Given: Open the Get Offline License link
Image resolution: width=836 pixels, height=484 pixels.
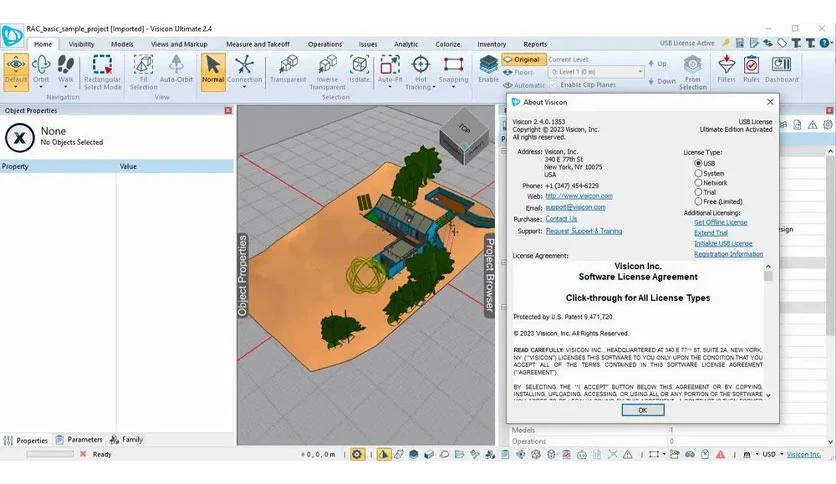Looking at the screenshot, I should (720, 222).
